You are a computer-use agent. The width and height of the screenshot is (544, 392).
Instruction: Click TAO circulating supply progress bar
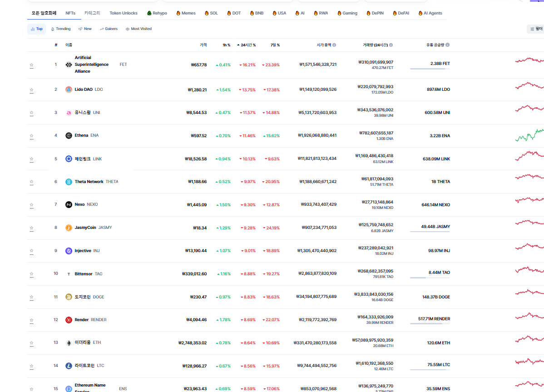tap(430, 278)
